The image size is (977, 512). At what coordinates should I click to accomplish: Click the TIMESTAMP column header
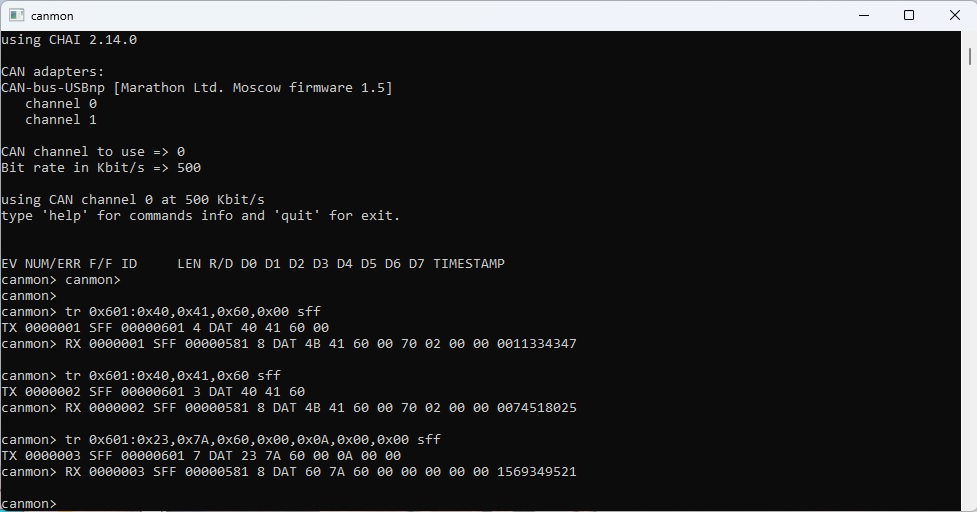[x=469, y=263]
